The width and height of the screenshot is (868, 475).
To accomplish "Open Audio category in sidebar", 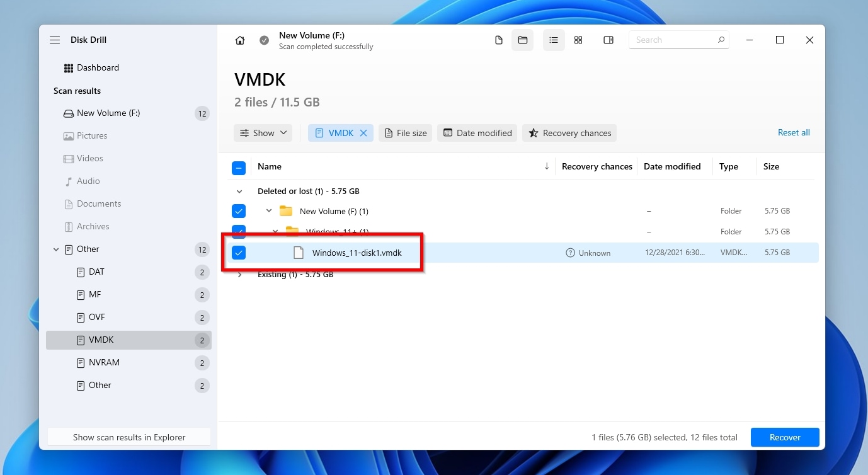I will [128, 181].
